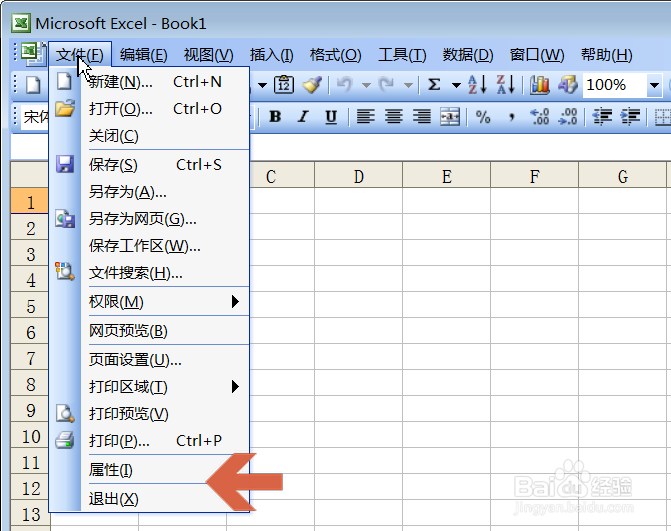Select 属性(I) menu item

pos(149,470)
